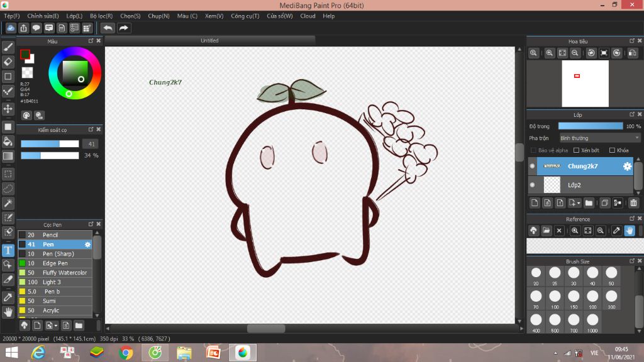Zoom in the Hoa tiêu navigator

click(x=549, y=53)
